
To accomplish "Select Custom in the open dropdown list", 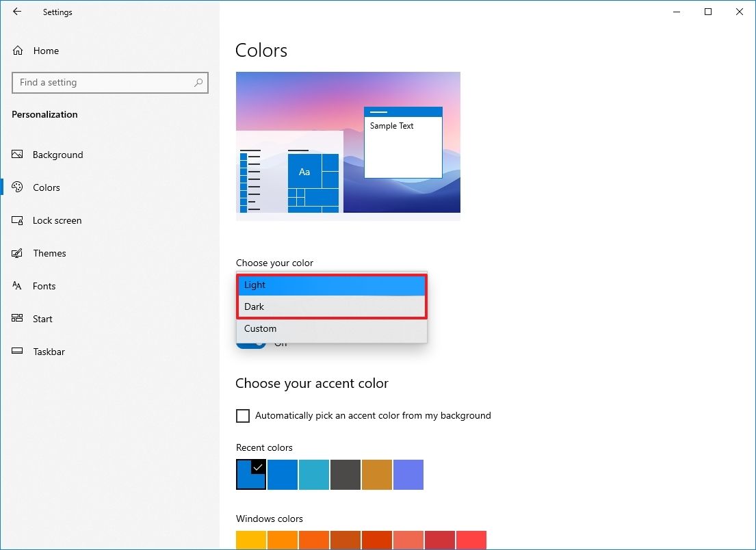I will pos(331,328).
